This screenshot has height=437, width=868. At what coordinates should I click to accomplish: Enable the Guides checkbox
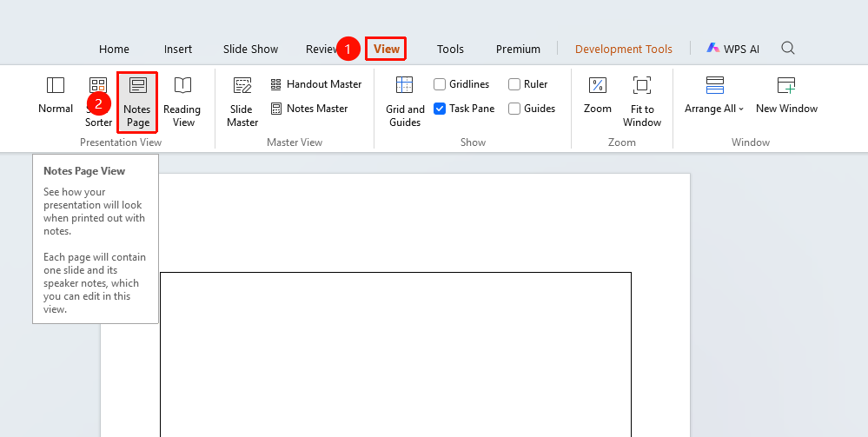point(514,109)
